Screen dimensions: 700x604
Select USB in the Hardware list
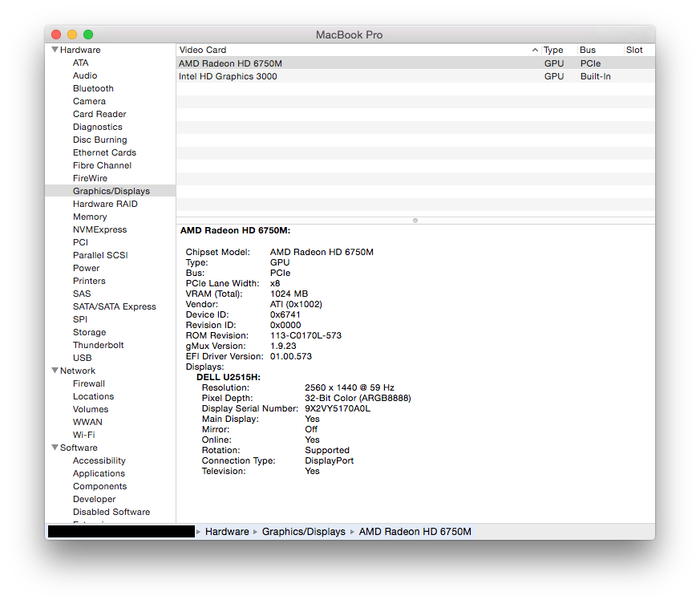coord(82,358)
